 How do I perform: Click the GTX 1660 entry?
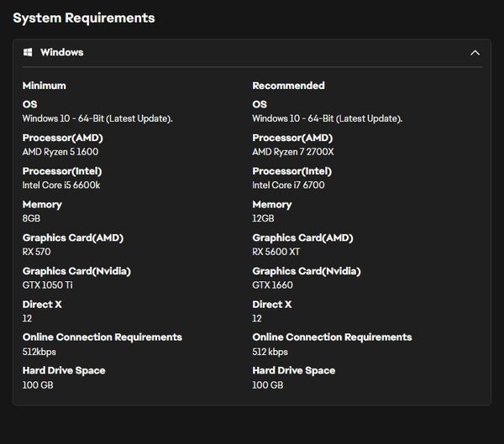(x=272, y=285)
